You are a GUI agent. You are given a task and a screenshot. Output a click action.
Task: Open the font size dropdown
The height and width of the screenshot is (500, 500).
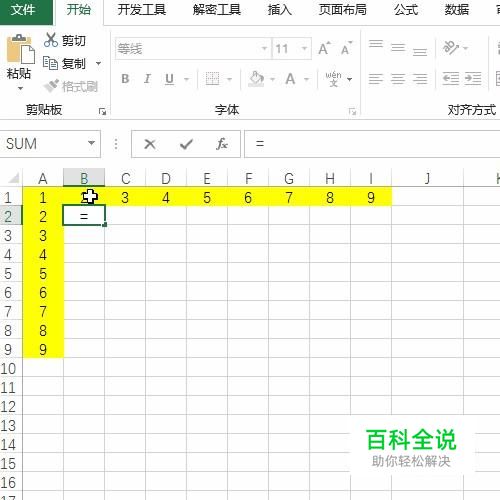(304, 49)
